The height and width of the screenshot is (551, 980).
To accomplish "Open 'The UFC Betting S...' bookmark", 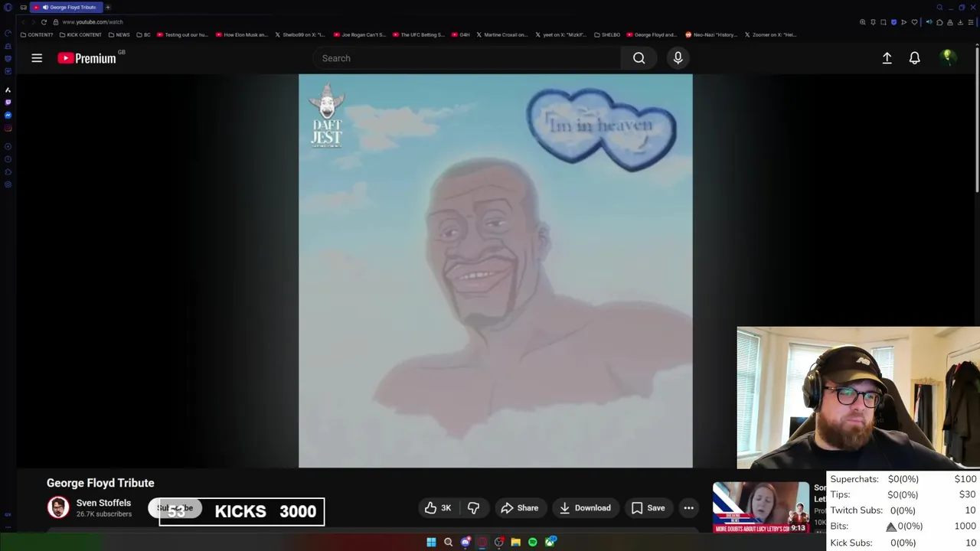I will pos(419,34).
